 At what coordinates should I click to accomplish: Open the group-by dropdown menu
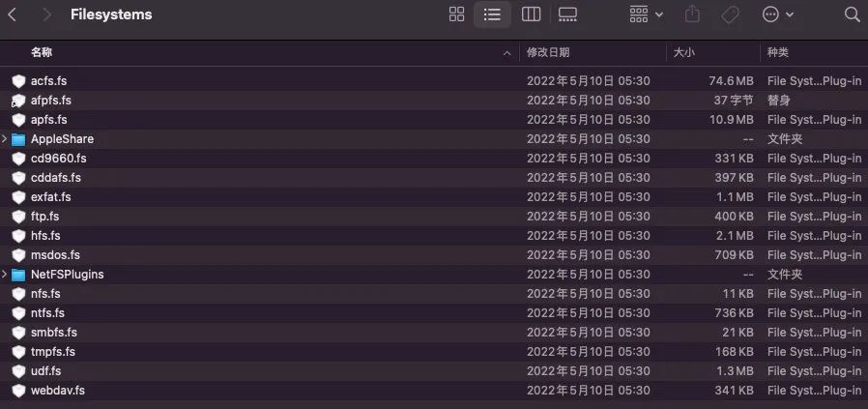pos(646,15)
